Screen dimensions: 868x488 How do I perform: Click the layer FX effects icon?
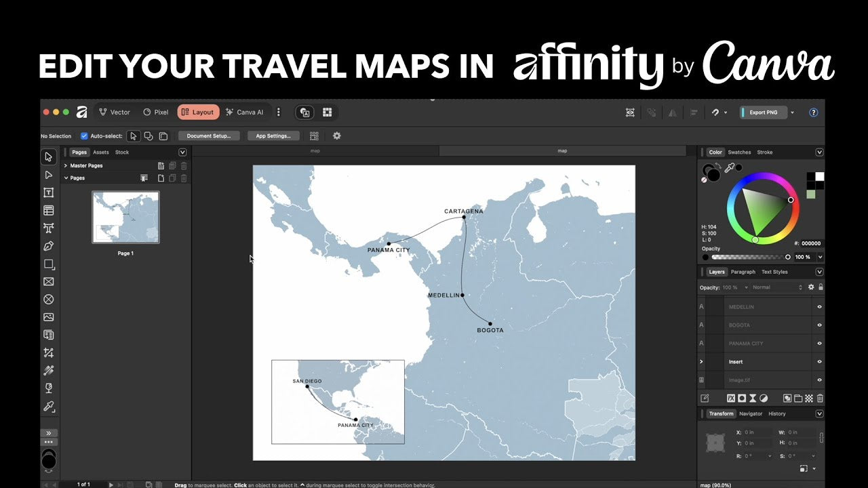pyautogui.click(x=731, y=399)
